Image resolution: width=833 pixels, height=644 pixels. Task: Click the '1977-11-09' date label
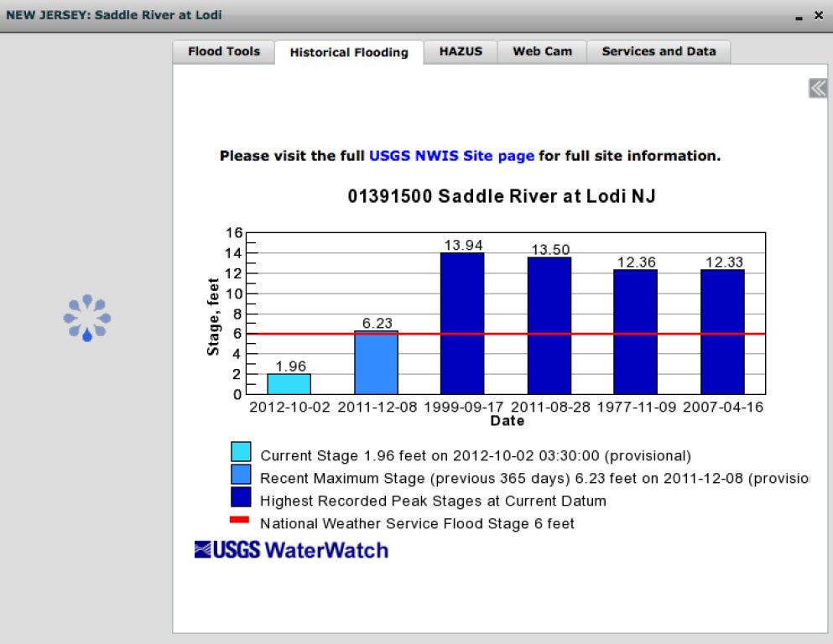[637, 408]
